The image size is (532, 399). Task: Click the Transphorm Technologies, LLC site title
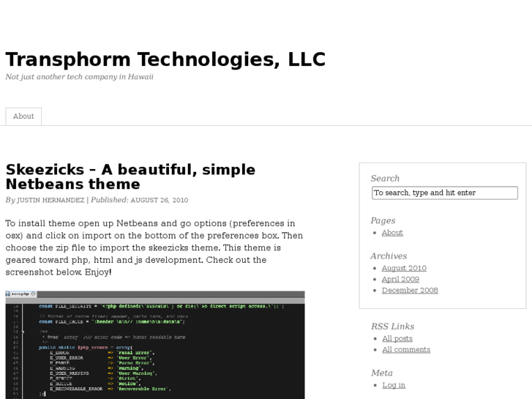point(165,60)
